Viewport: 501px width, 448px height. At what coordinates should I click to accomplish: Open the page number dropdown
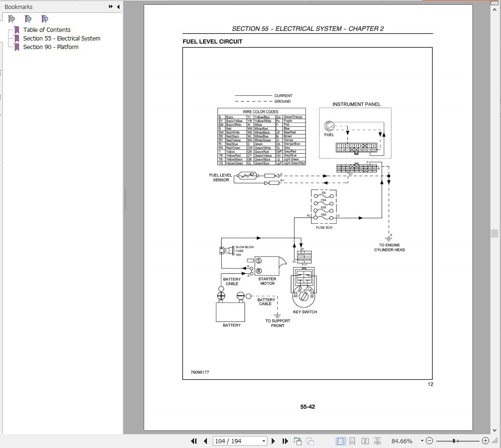[x=263, y=441]
